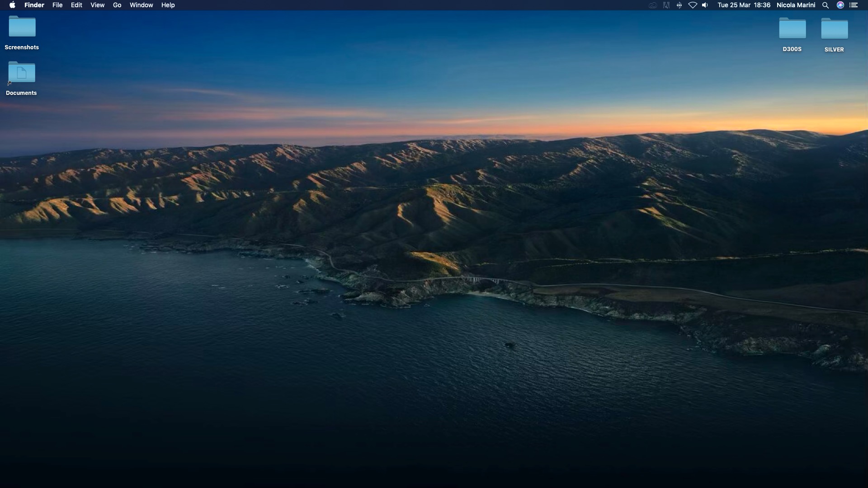Screen dimensions: 868x488
Task: Click the D300S folder name label
Action: (x=792, y=49)
